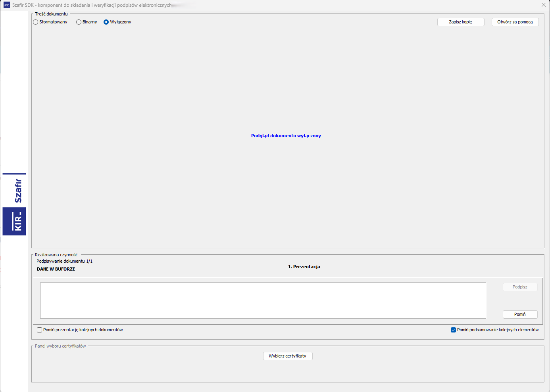
Task: Click inside the empty white text area
Action: point(263,300)
